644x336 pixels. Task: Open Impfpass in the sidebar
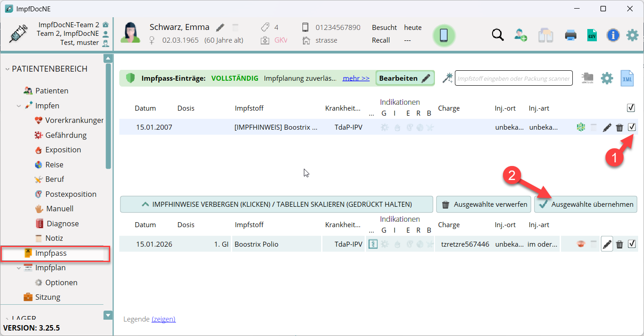pos(51,253)
